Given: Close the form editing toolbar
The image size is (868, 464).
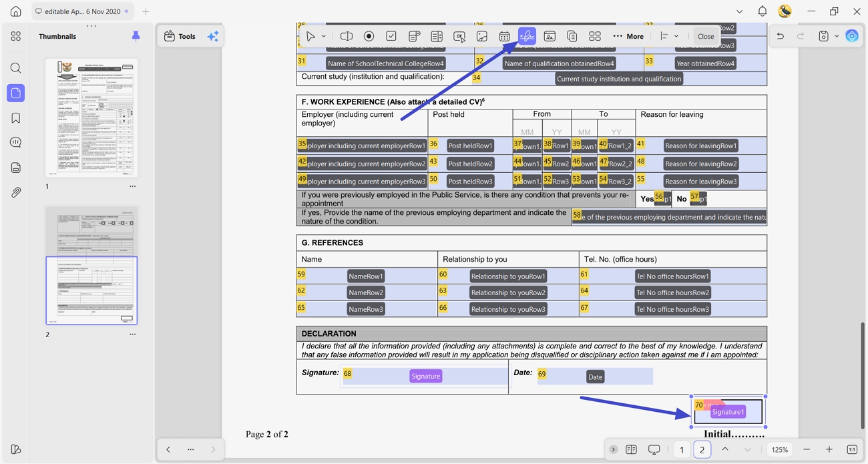Looking at the screenshot, I should pyautogui.click(x=706, y=36).
